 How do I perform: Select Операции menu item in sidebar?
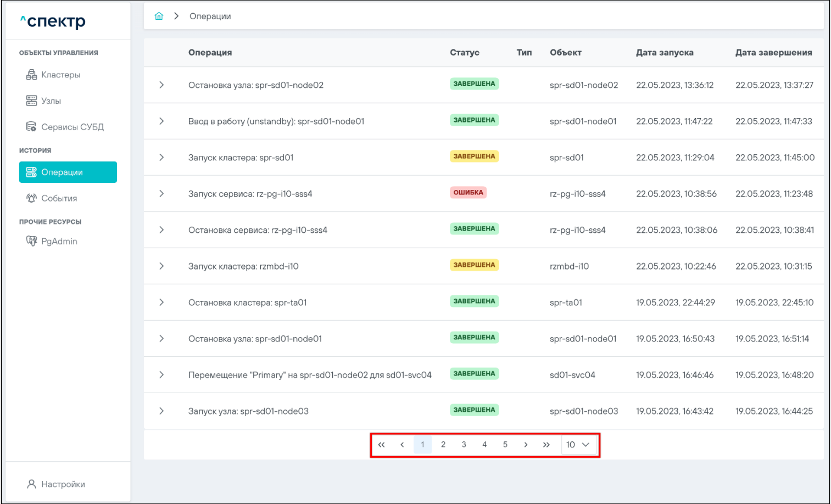tap(68, 172)
